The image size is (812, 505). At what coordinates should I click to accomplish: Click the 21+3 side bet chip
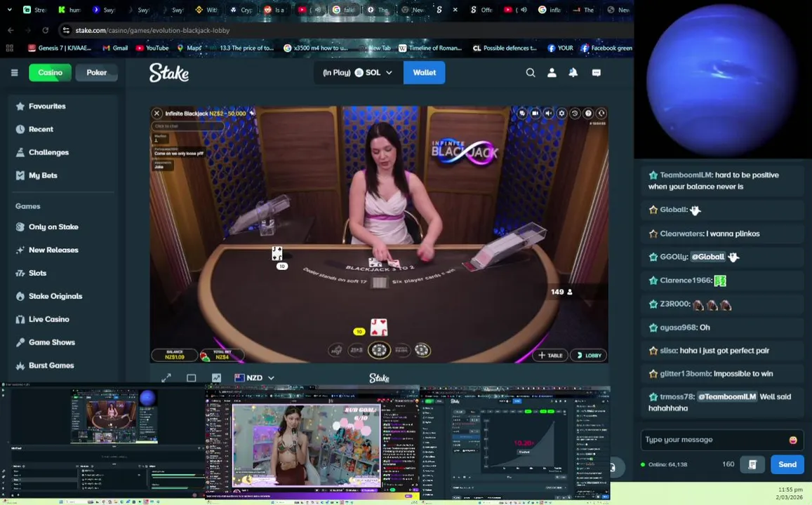(x=357, y=350)
